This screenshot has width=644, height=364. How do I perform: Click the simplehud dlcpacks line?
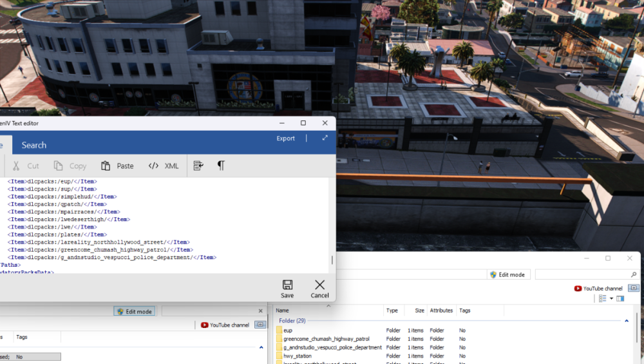[62, 196]
